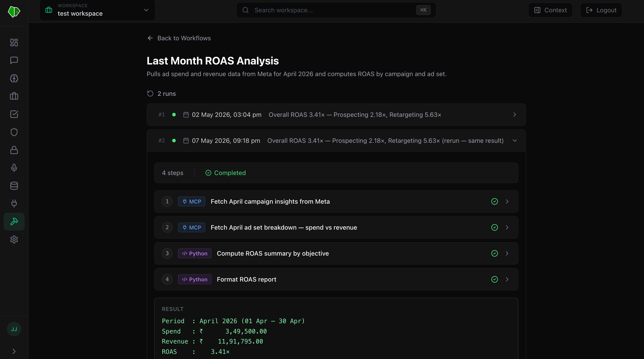Select the hammer workflows icon in sidebar
644x359 pixels.
14,221
